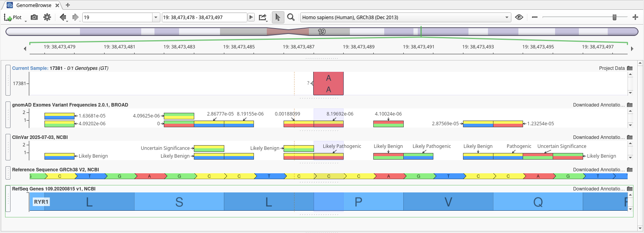Click the region field 19: 38,473,478 - 38,473,497

[204, 17]
